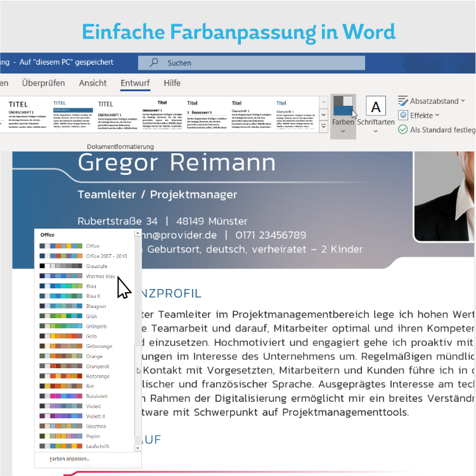476x476 pixels.
Task: Apply numbered heading Titel style set
Action: click(x=207, y=115)
